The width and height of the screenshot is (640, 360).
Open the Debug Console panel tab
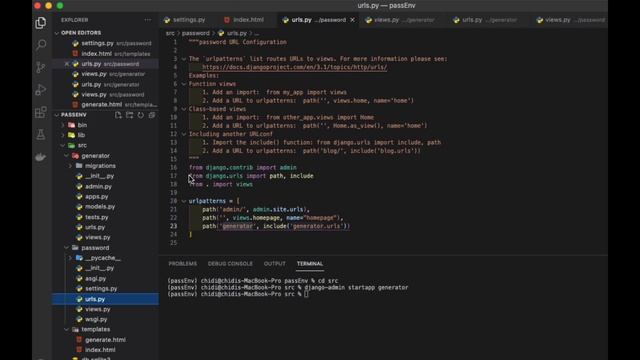click(x=230, y=264)
